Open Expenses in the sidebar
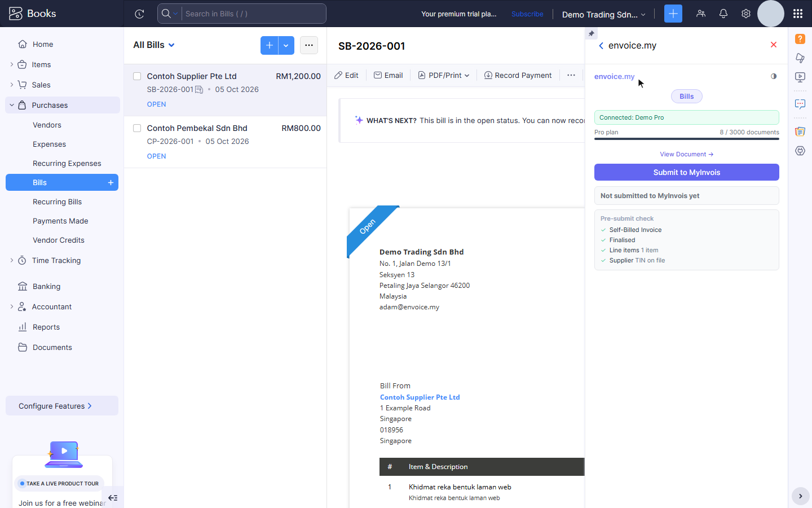812x508 pixels. 49,144
